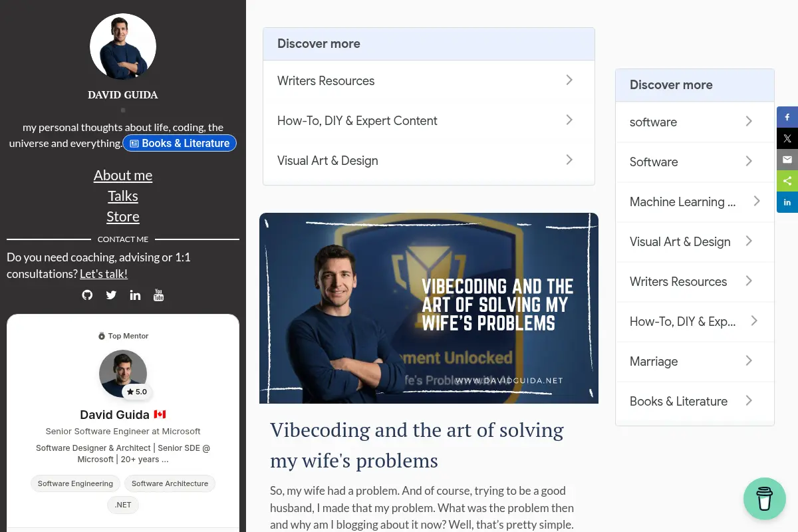Share the page by email icon
798x532 pixels.
pos(787,160)
